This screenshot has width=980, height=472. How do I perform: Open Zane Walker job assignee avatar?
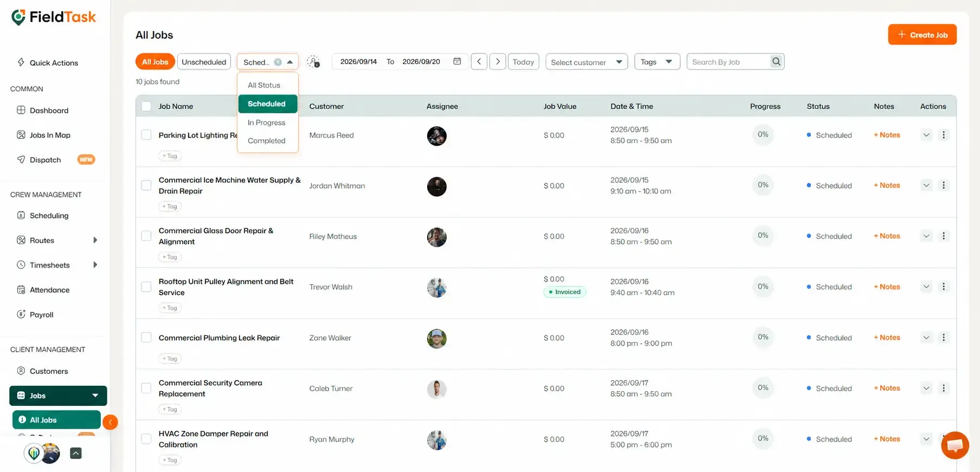(437, 339)
